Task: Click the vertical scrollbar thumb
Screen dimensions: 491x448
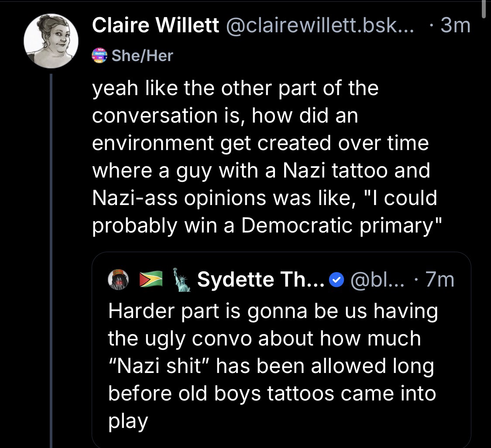Action: [483, 9]
